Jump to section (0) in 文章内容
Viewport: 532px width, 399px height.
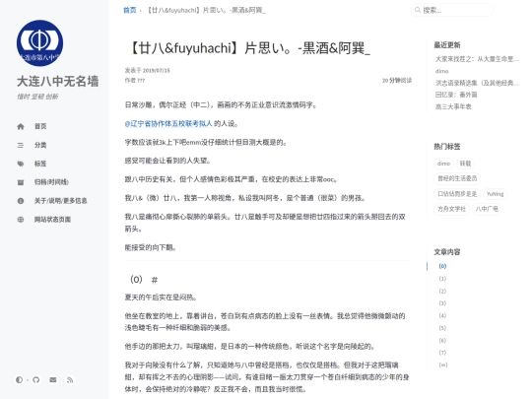coord(442,266)
